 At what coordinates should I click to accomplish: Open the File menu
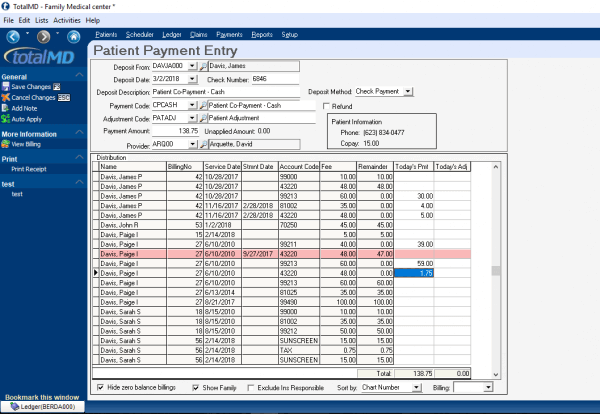(8, 20)
